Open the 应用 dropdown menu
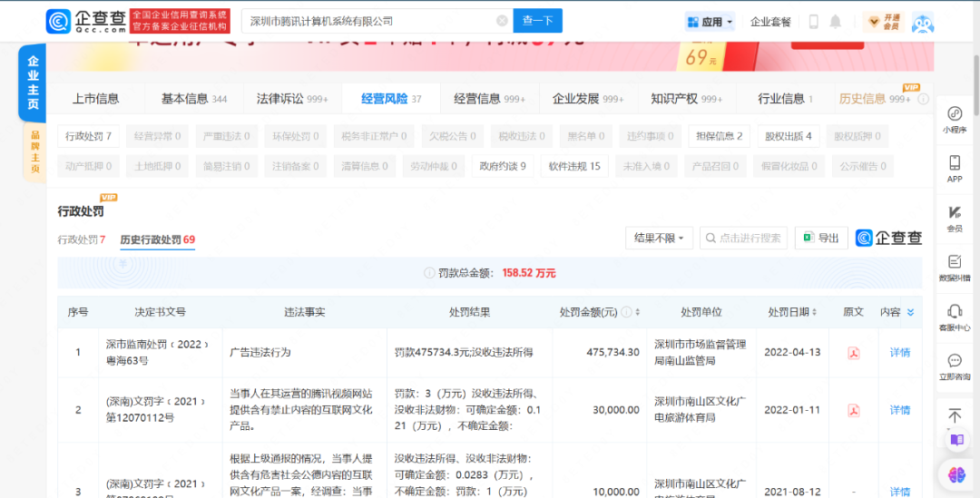Viewport: 980px width, 498px height. [710, 22]
